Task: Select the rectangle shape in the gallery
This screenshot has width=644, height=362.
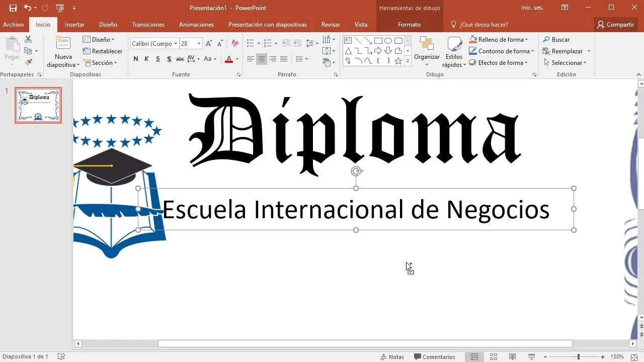Action: click(x=378, y=41)
